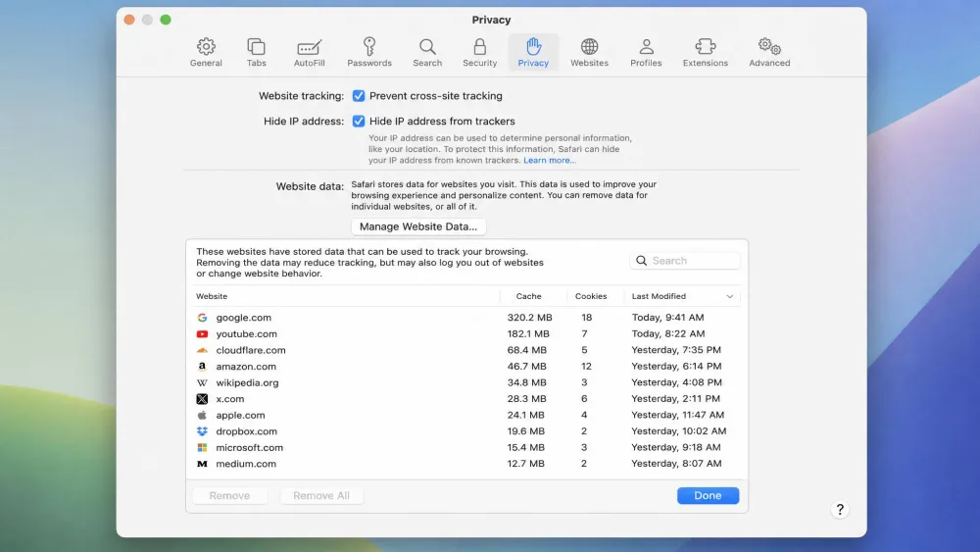
Task: Click the 12.7 MB cache value
Action: [525, 464]
